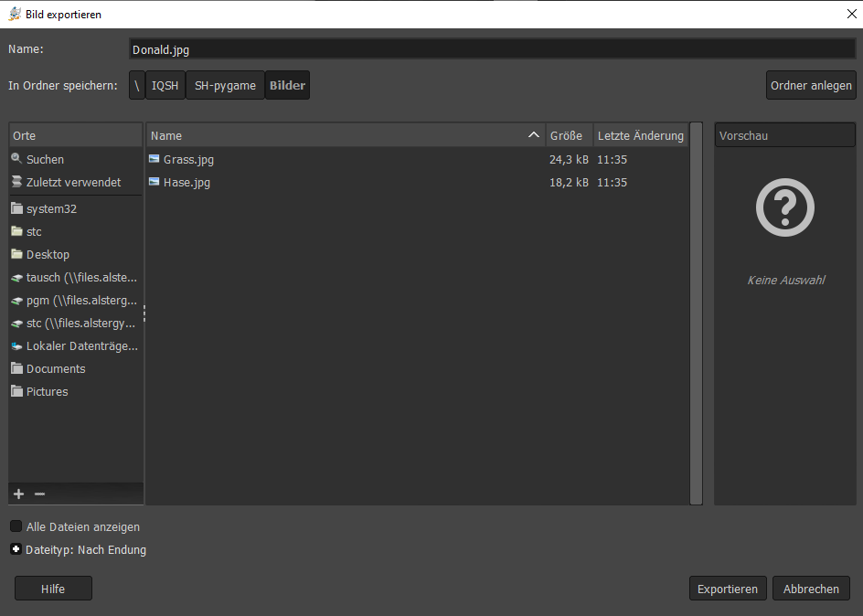Select the system32 folder icon
This screenshot has width=863, height=616.
[x=16, y=208]
